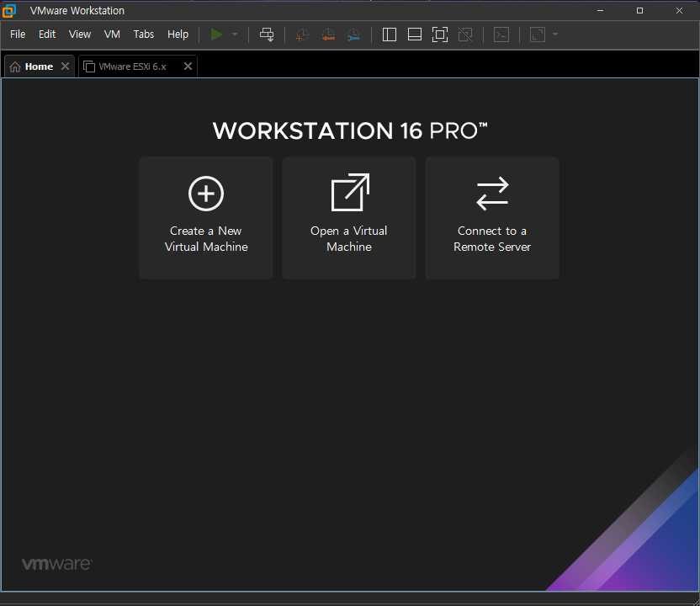This screenshot has height=606, width=700.
Task: Toggle the library sidebar view icon
Action: tap(390, 35)
